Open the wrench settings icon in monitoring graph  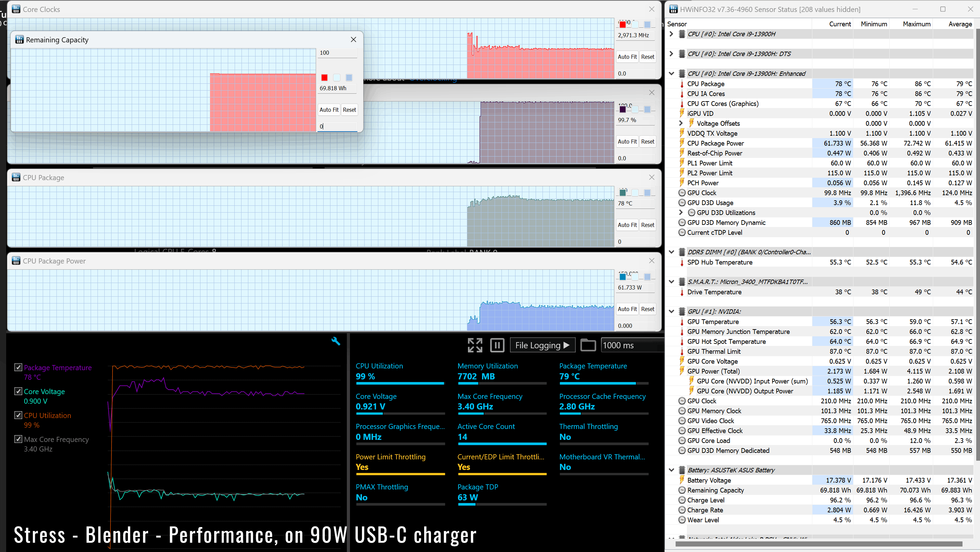pos(336,341)
